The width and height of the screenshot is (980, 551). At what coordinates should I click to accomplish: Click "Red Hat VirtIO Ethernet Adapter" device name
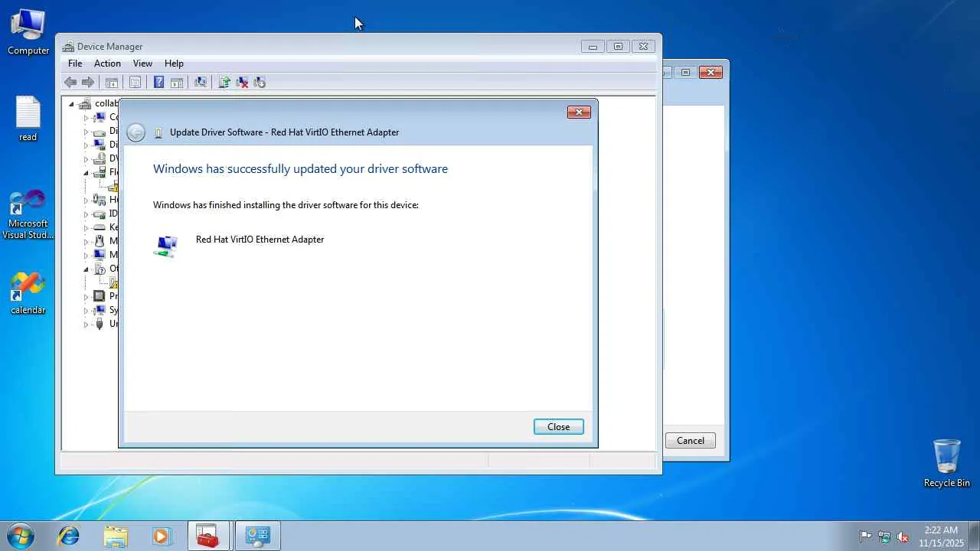tap(260, 240)
